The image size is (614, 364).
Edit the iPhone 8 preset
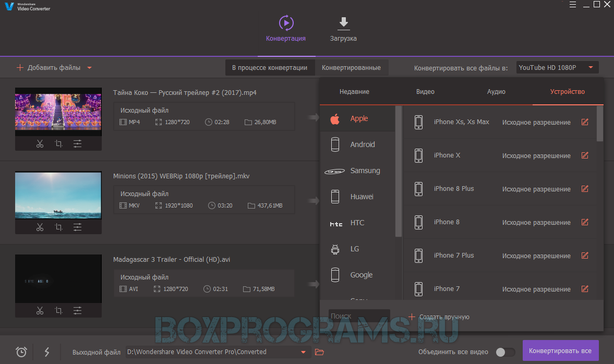pos(585,222)
